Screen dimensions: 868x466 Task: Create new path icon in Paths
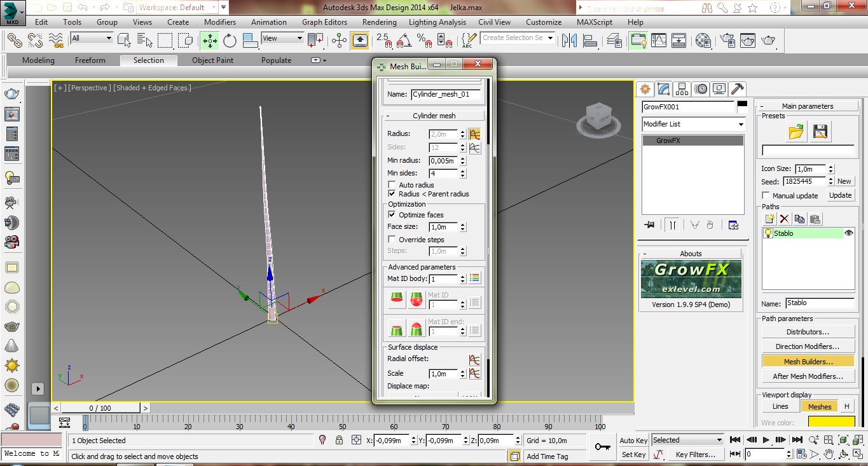769,219
